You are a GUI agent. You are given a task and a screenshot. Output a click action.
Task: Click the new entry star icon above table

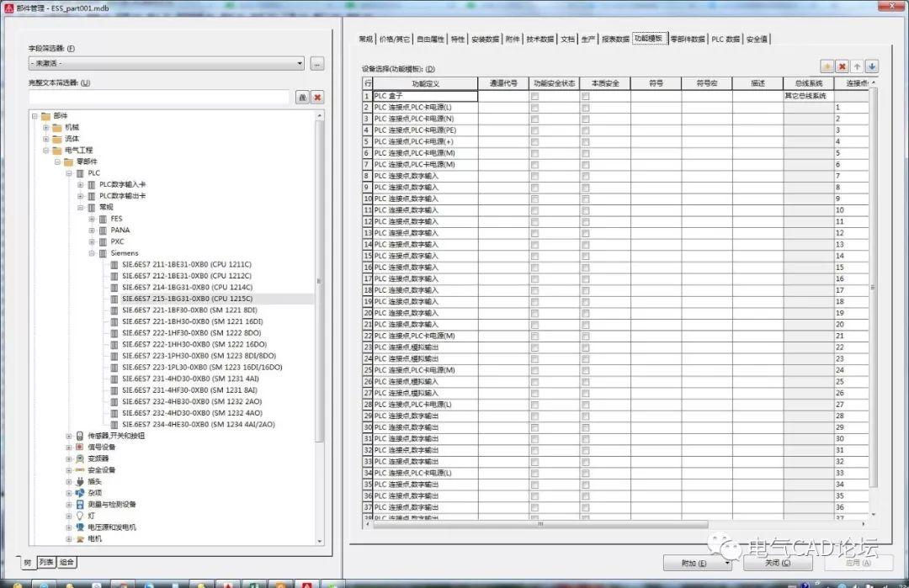click(x=827, y=66)
